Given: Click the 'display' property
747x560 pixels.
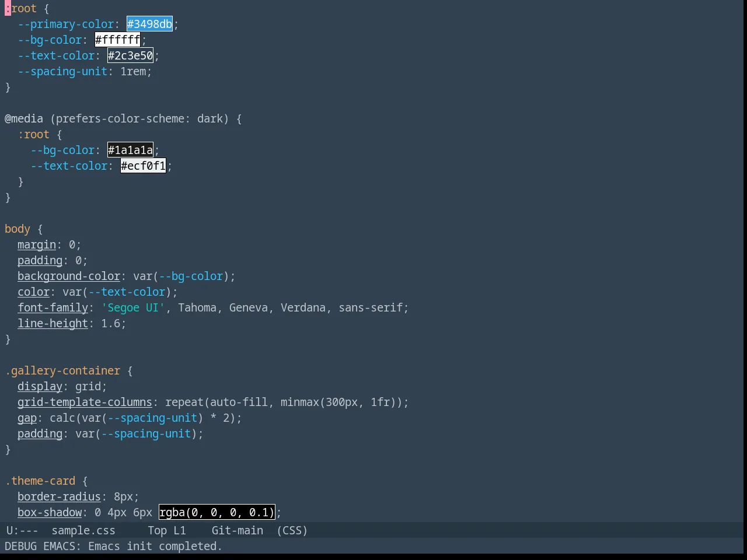Looking at the screenshot, I should tap(40, 386).
